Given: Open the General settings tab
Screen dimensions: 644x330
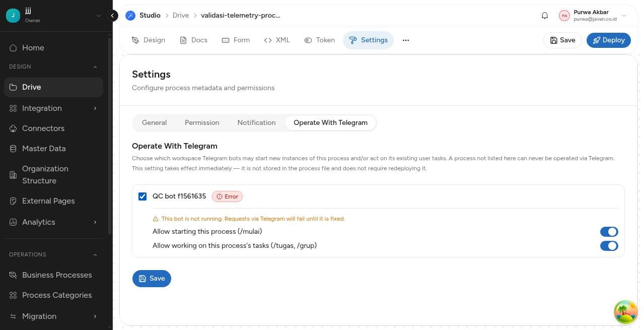Looking at the screenshot, I should 154,123.
